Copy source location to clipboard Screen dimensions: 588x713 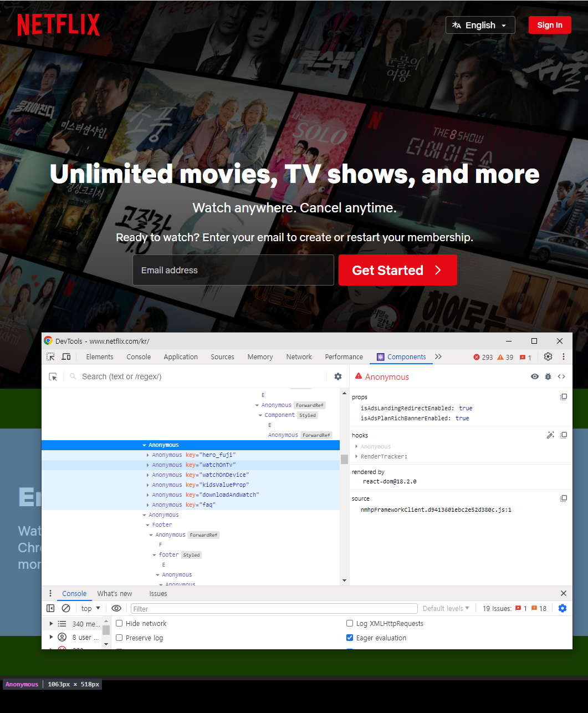(x=564, y=498)
